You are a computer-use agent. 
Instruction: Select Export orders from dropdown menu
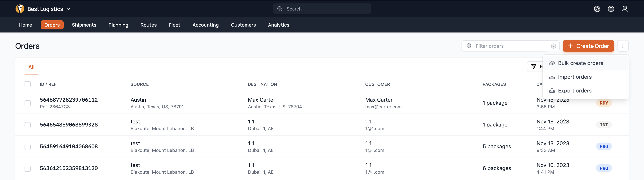(574, 91)
